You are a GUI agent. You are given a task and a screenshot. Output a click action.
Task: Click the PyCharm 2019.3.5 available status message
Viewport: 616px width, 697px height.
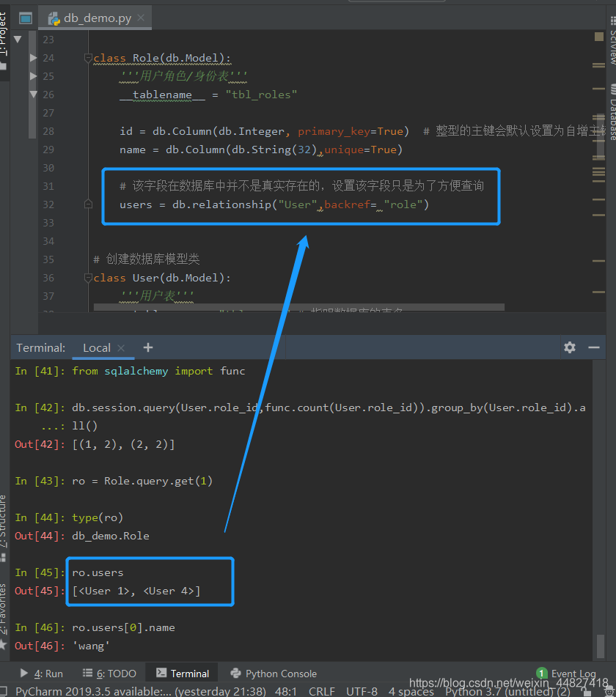[141, 692]
